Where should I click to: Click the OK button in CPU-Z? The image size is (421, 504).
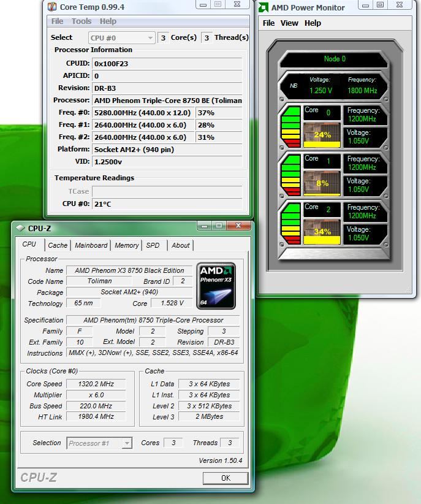pos(226,478)
